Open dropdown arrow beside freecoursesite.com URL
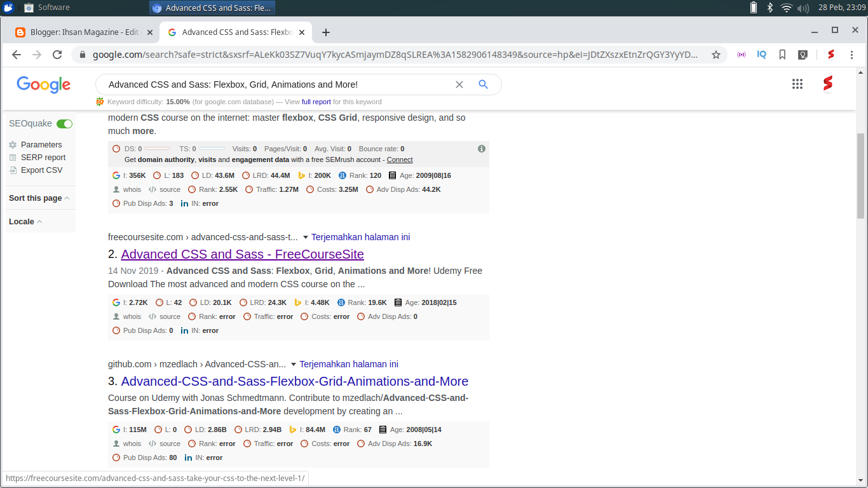This screenshot has height=488, width=868. pyautogui.click(x=305, y=237)
